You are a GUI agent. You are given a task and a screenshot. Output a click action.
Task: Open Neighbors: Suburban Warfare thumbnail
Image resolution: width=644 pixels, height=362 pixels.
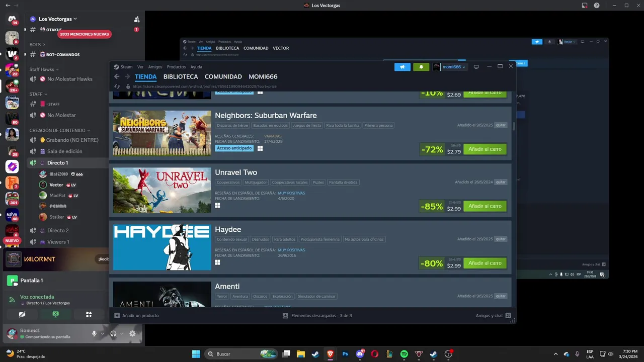(x=162, y=133)
